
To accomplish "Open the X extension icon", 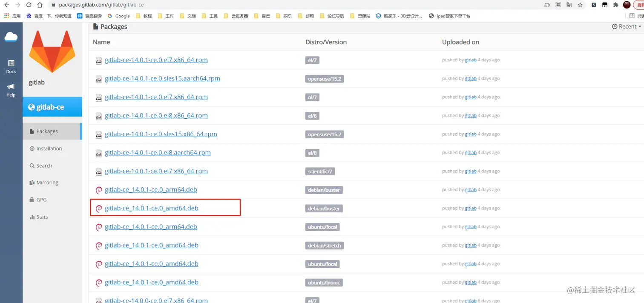I will pos(594,5).
